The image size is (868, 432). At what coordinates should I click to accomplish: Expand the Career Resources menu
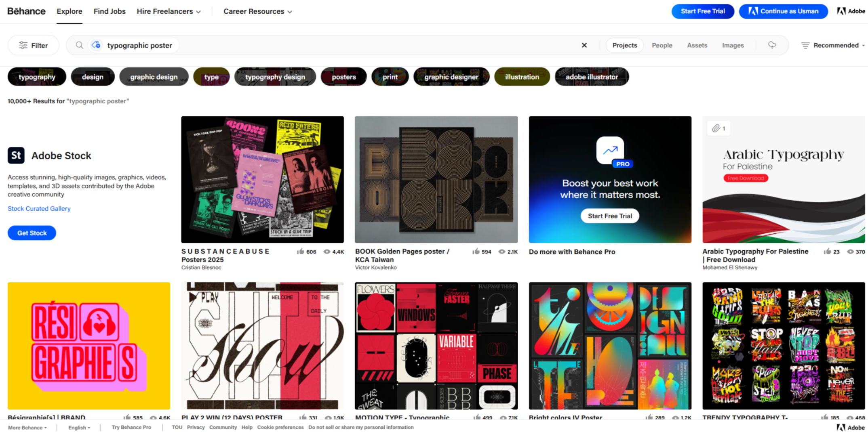(258, 11)
